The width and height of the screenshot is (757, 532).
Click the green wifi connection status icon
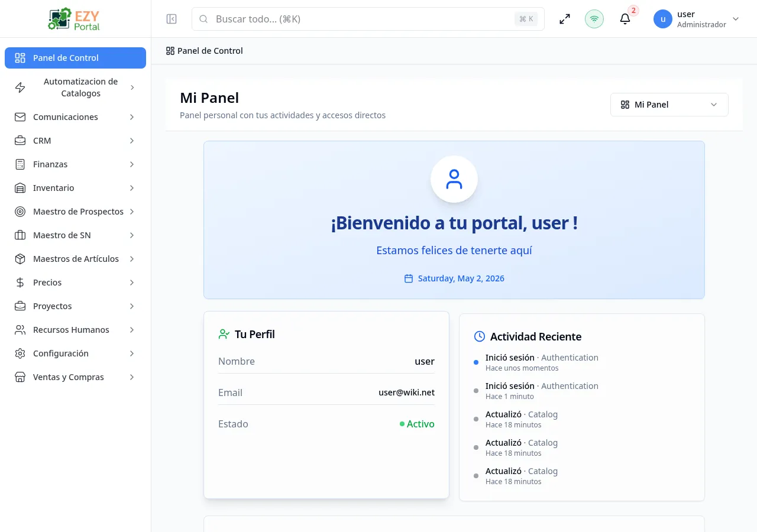tap(594, 19)
